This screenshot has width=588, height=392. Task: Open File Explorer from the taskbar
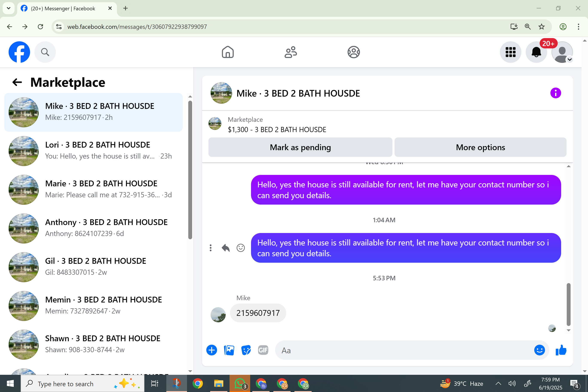[219, 383]
